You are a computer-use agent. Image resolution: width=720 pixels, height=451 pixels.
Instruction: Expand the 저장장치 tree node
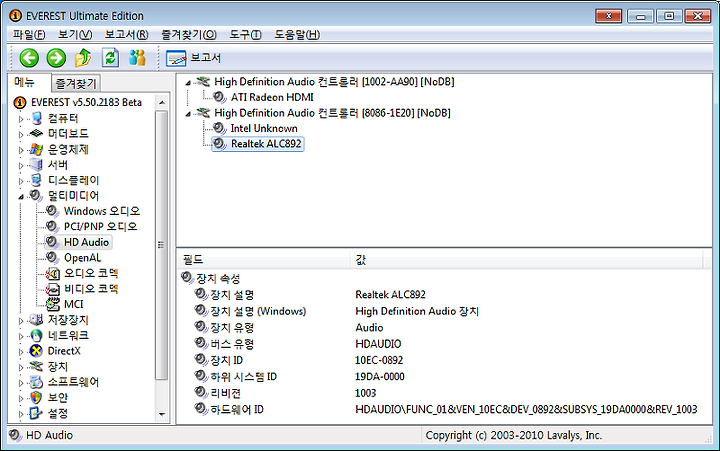pos(21,321)
